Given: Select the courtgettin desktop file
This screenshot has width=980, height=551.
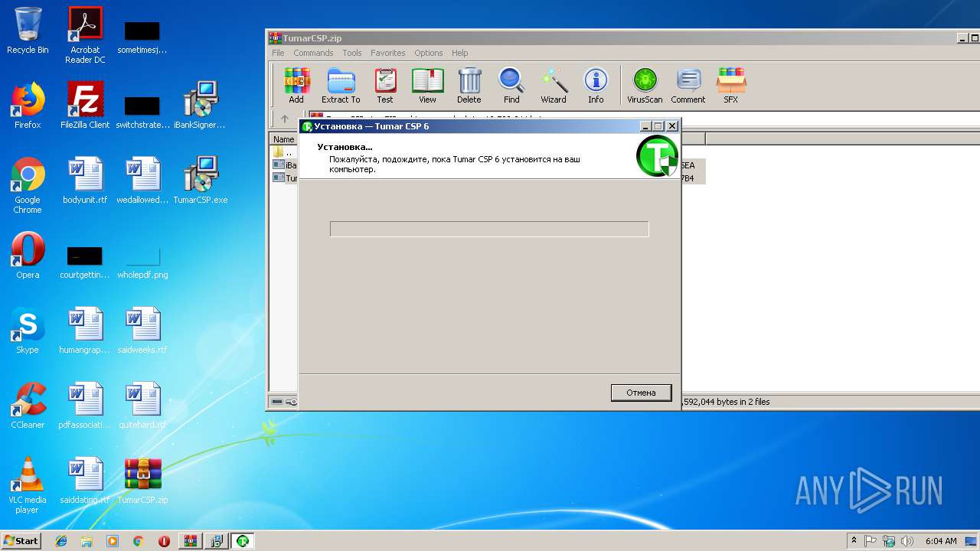Looking at the screenshot, I should [x=85, y=261].
